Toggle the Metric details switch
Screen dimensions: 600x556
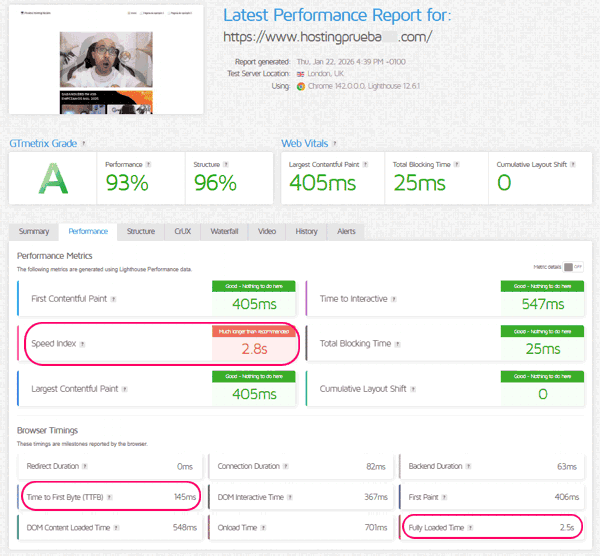pos(572,267)
